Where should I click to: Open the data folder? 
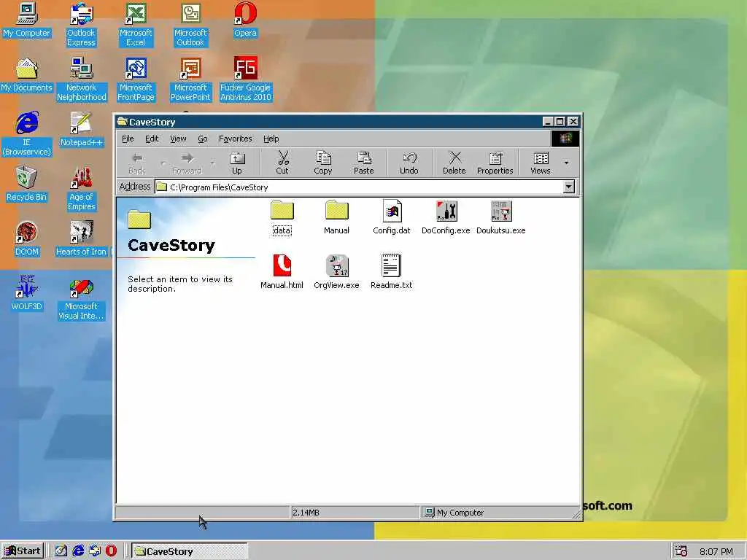[x=282, y=217]
